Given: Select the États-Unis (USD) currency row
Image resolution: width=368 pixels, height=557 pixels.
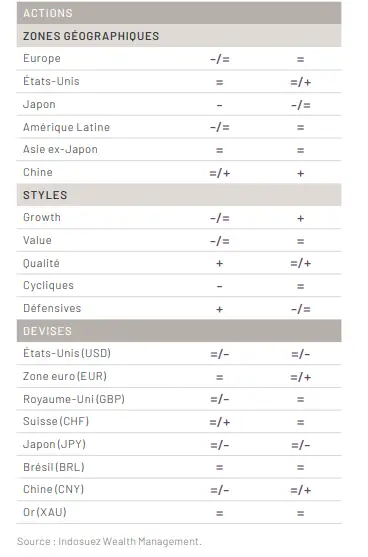Looking at the screenshot, I should click(x=179, y=353).
